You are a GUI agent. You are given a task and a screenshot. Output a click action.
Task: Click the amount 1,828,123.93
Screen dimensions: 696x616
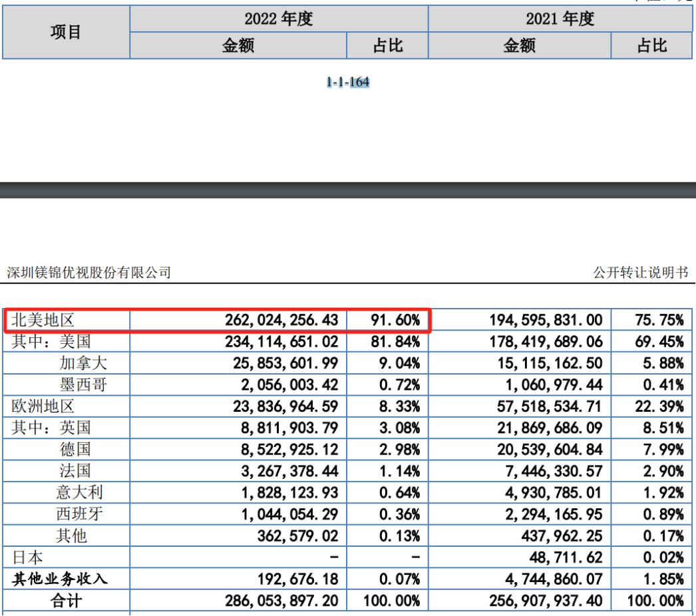coord(290,492)
